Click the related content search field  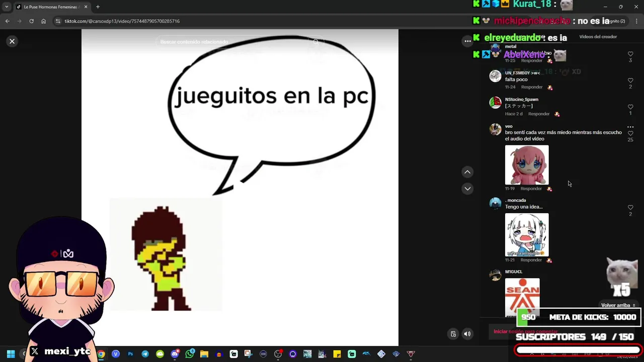239,42
